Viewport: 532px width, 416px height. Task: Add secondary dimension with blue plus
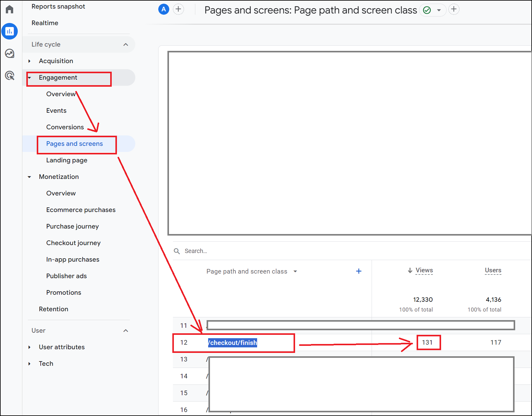[359, 271]
